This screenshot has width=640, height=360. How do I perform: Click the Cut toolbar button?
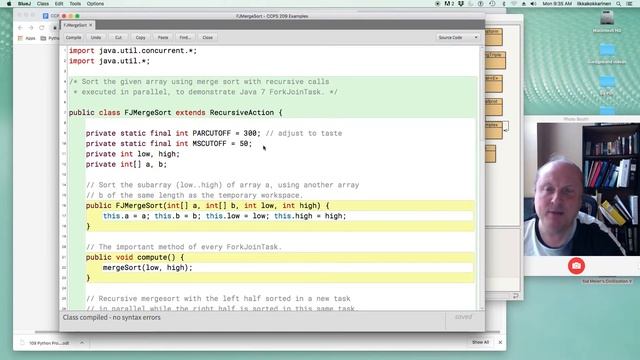tap(118, 38)
